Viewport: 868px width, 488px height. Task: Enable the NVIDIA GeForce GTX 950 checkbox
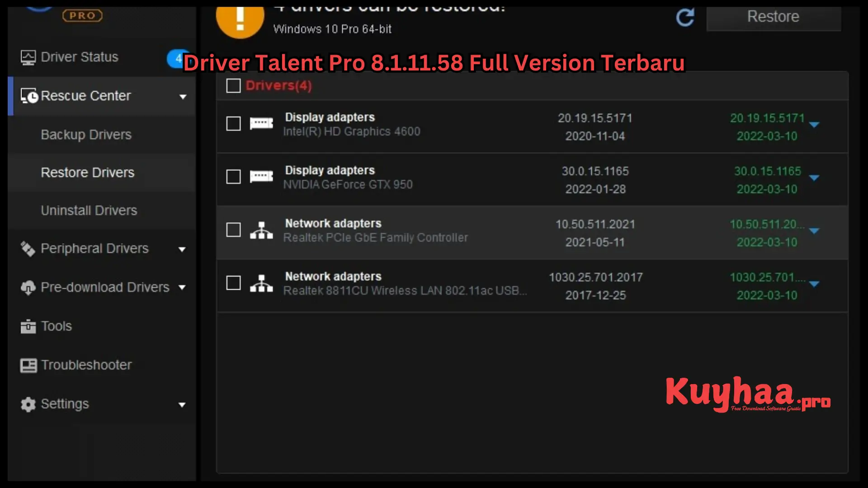(234, 177)
